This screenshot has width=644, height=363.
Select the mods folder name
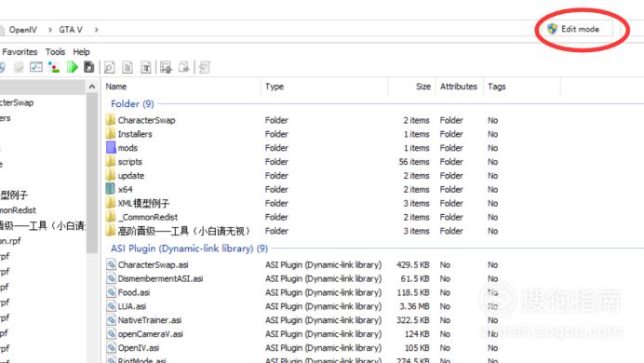point(127,148)
